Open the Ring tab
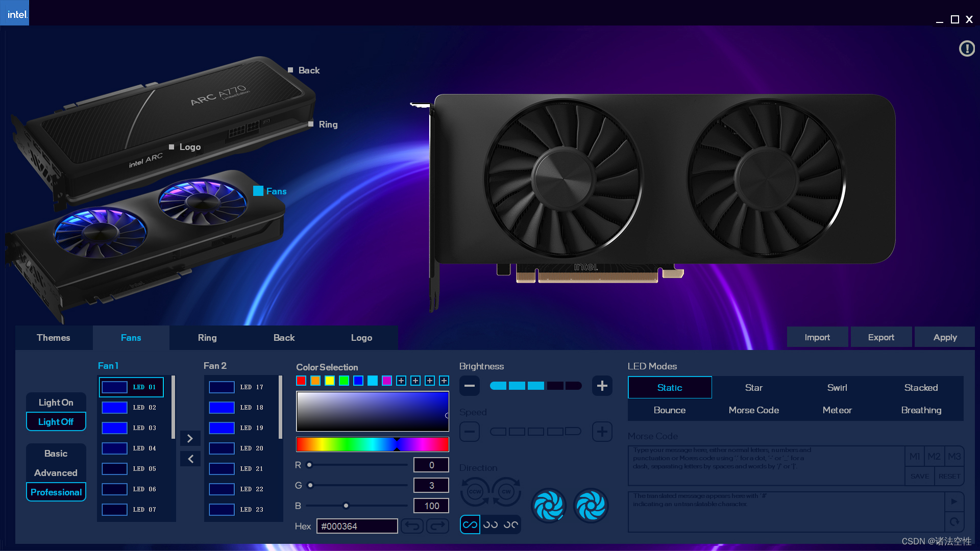 tap(207, 338)
